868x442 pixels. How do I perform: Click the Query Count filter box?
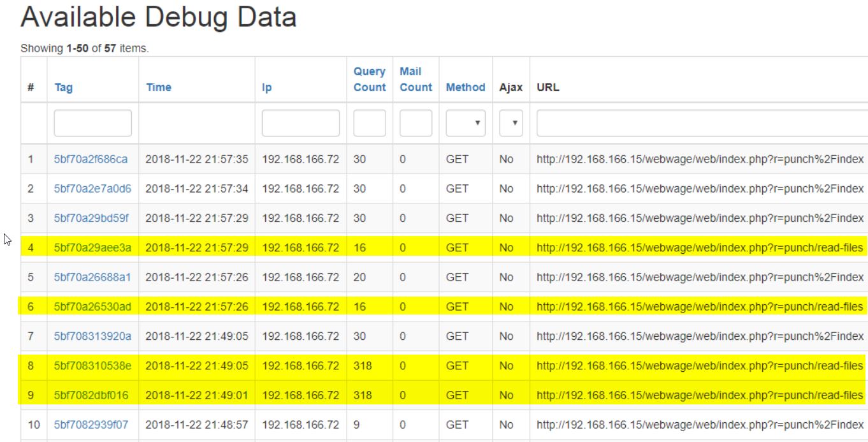pos(370,123)
